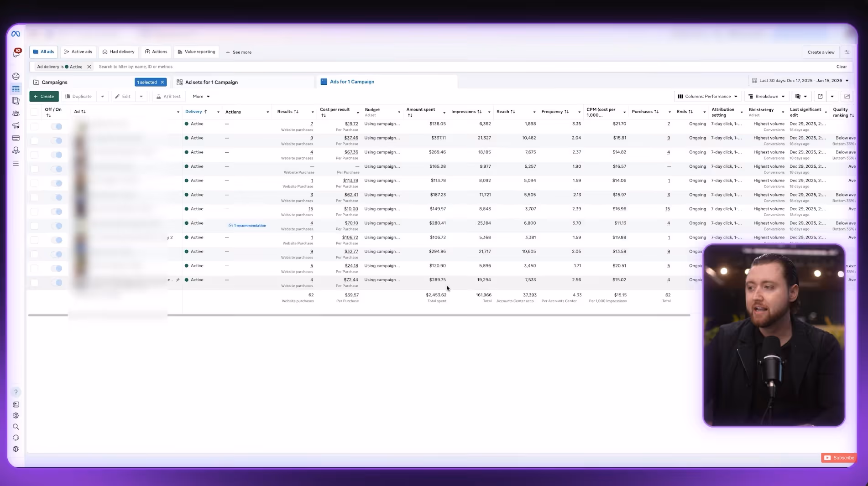Screen dimensions: 868x486
Task: Open the arrow next to Edit
Action: [x=141, y=96]
